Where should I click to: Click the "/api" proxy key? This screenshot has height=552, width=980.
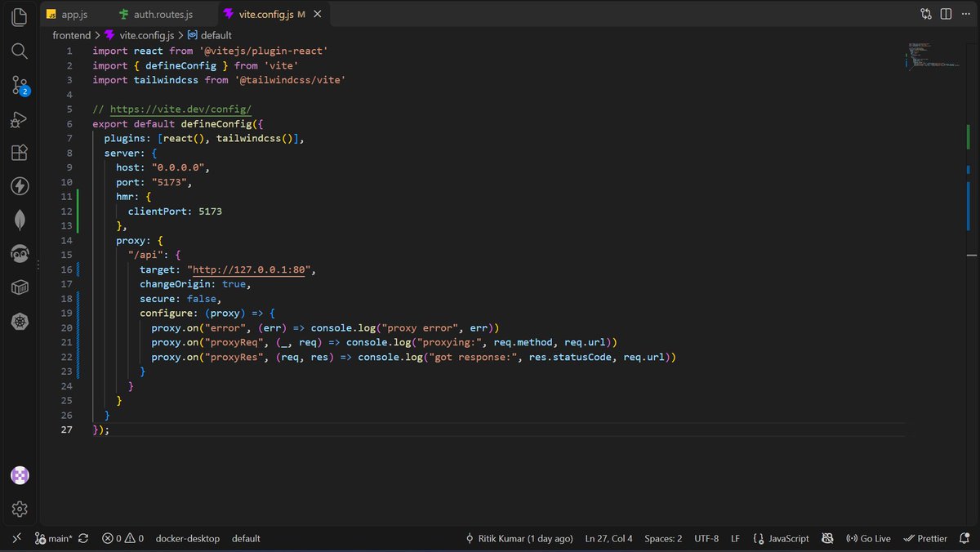pyautogui.click(x=145, y=255)
